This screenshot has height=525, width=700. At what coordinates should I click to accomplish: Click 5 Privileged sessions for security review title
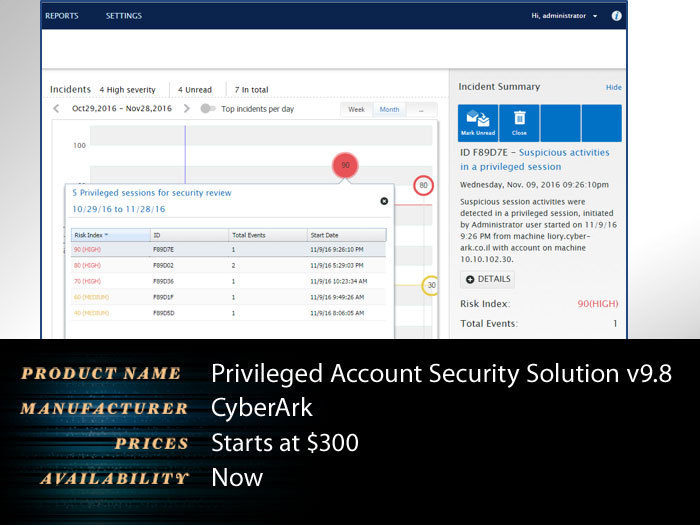pos(152,193)
